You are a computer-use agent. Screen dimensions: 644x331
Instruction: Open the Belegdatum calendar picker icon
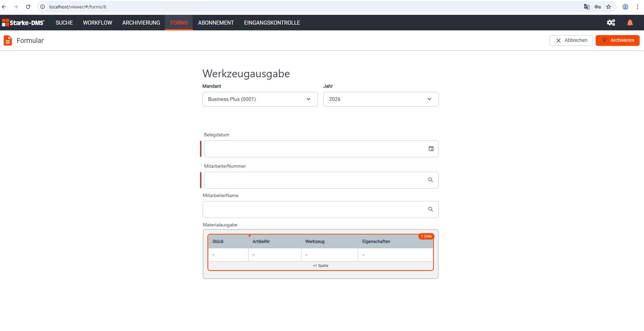(x=431, y=149)
